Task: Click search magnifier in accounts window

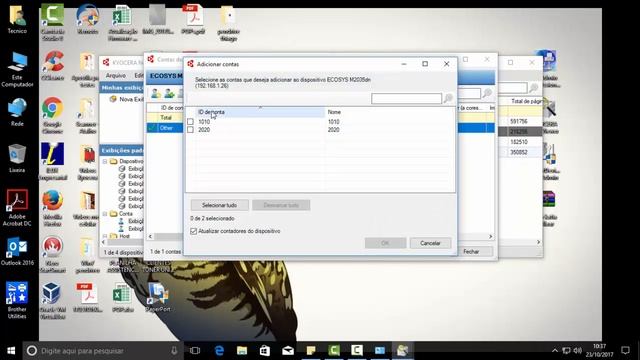Action: tap(487, 93)
